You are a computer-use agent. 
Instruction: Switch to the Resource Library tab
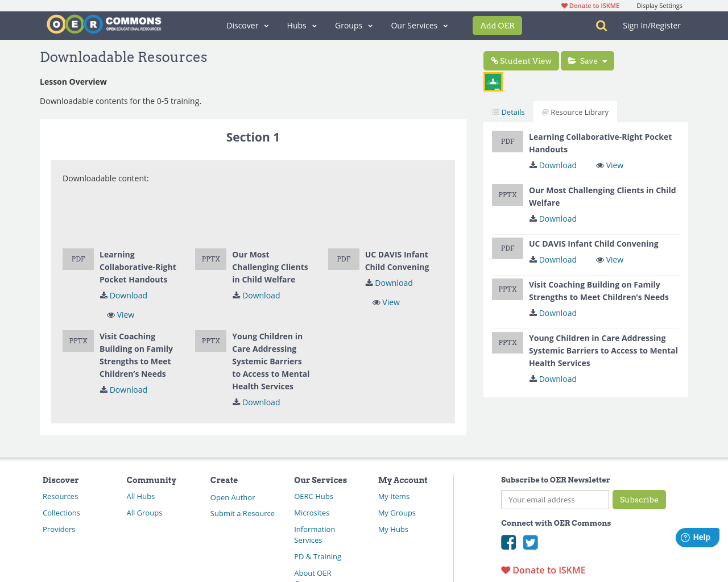tap(575, 111)
